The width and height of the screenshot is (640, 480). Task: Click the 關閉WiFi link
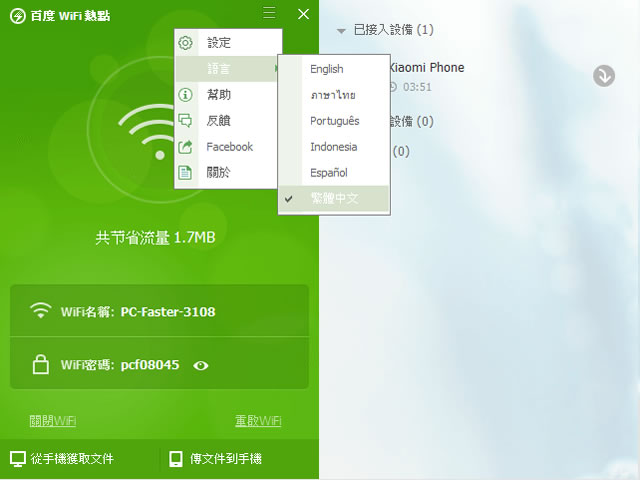pos(53,421)
